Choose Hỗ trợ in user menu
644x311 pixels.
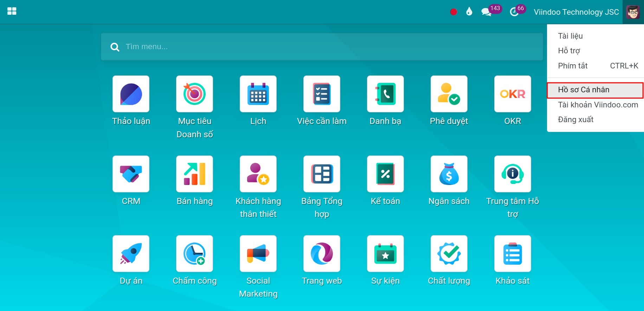pyautogui.click(x=595, y=51)
